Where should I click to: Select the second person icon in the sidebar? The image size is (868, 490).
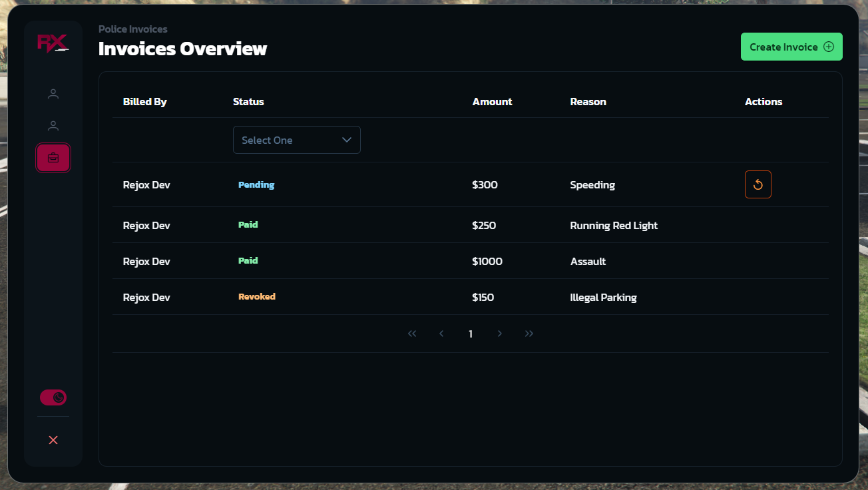[53, 125]
